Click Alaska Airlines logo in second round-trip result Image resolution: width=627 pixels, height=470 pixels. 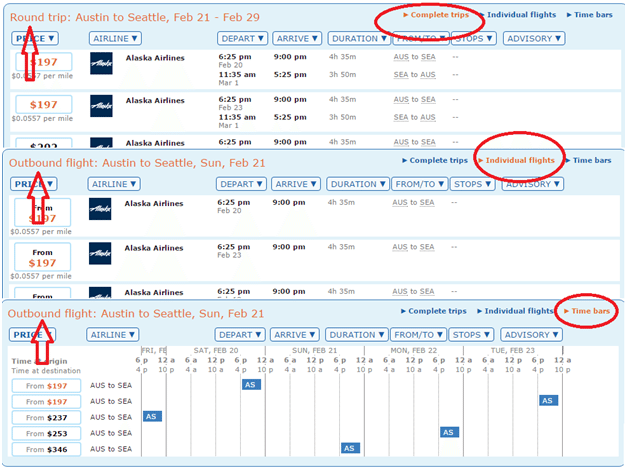point(101,106)
